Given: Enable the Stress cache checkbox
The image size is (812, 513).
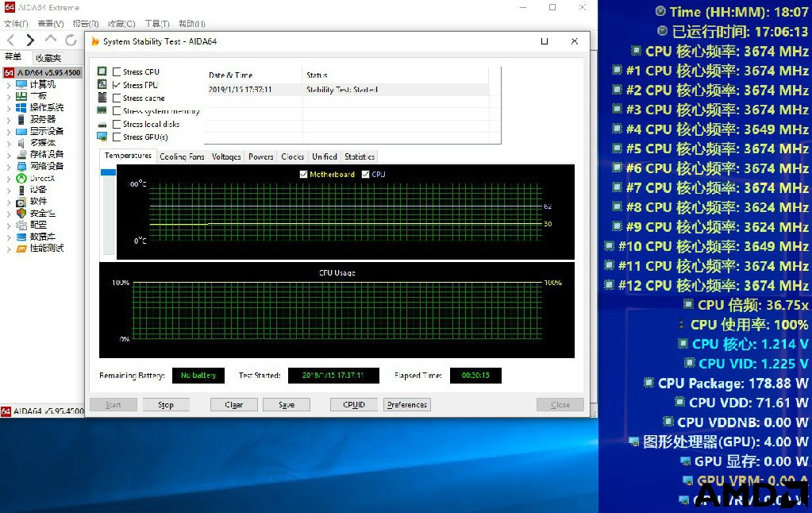Looking at the screenshot, I should 117,98.
